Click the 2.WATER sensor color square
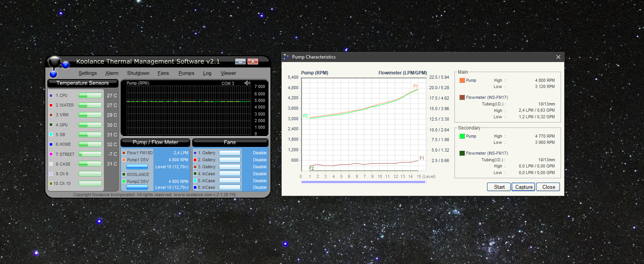Viewport: 644px width, 264px height. 51,105
